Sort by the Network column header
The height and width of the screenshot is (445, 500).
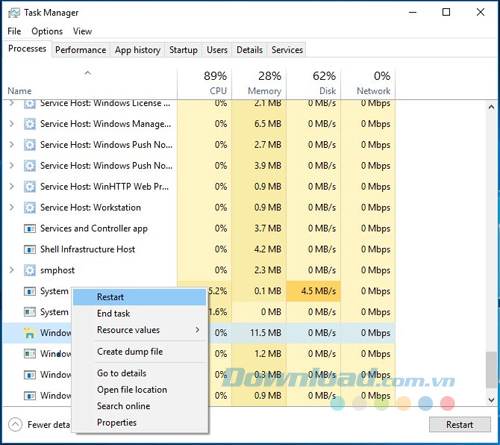(x=368, y=83)
